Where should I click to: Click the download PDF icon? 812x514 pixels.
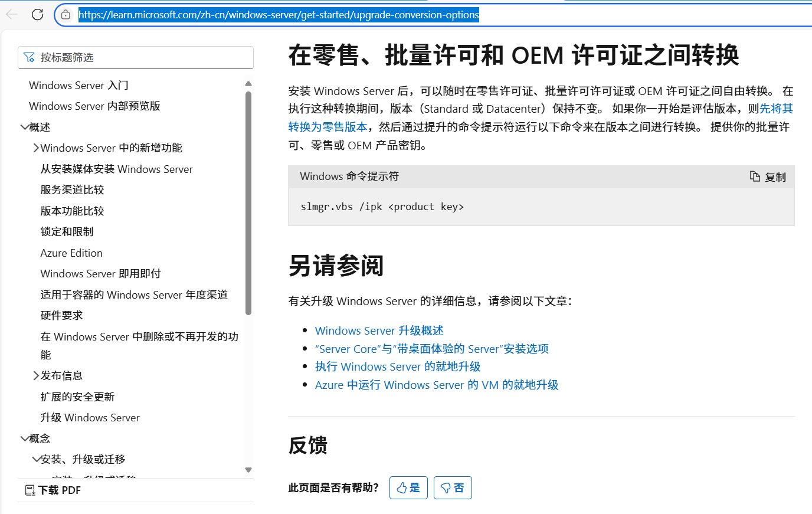[x=30, y=490]
